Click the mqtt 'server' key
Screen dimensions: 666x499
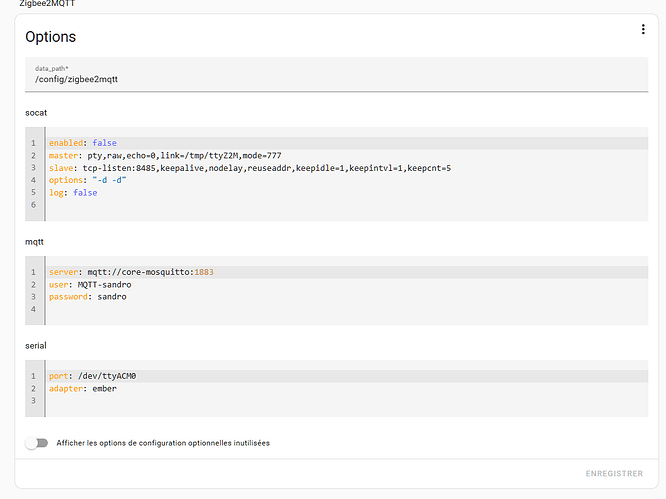point(62,272)
